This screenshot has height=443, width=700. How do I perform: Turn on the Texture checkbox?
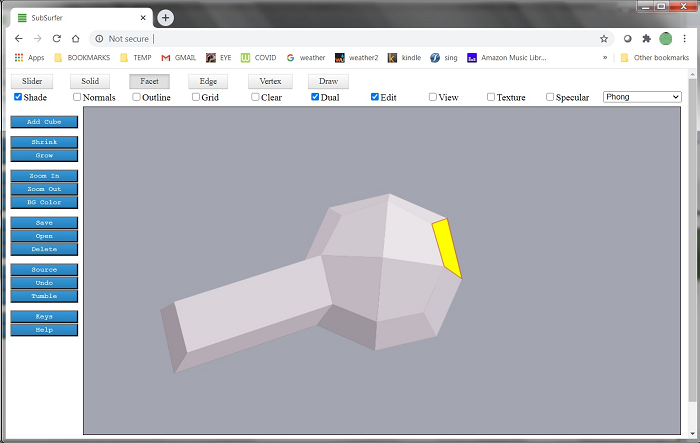(x=491, y=97)
